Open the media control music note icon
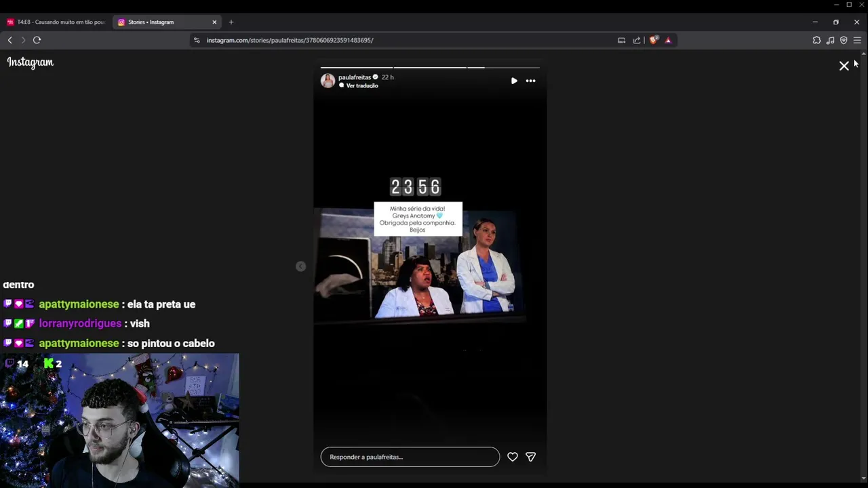 (830, 40)
